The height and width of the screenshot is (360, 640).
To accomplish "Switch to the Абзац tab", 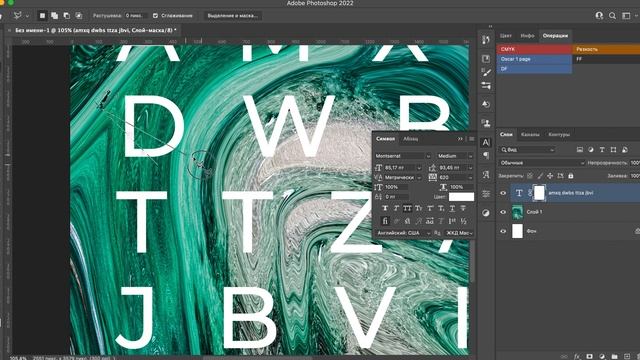I will click(x=411, y=139).
